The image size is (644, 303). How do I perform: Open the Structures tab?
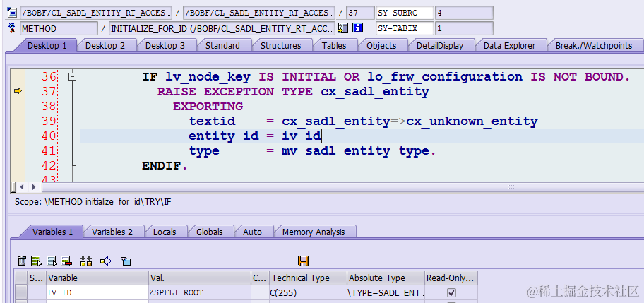(281, 46)
